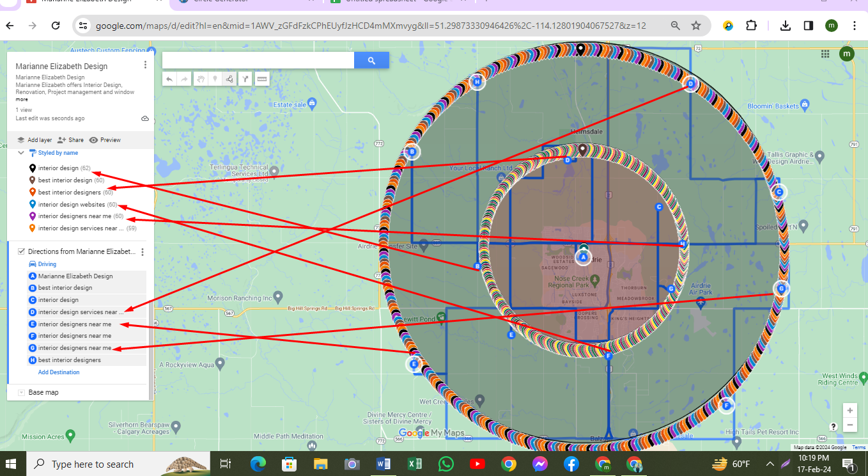Click the Add layer button

tap(35, 140)
